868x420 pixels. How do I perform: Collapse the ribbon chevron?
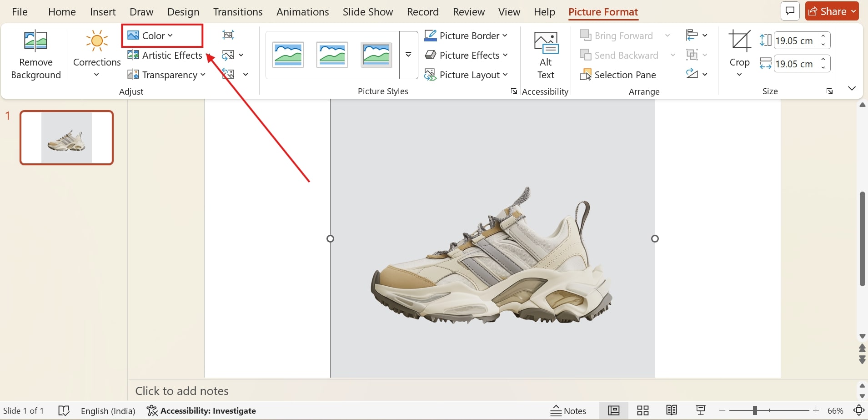pyautogui.click(x=852, y=88)
